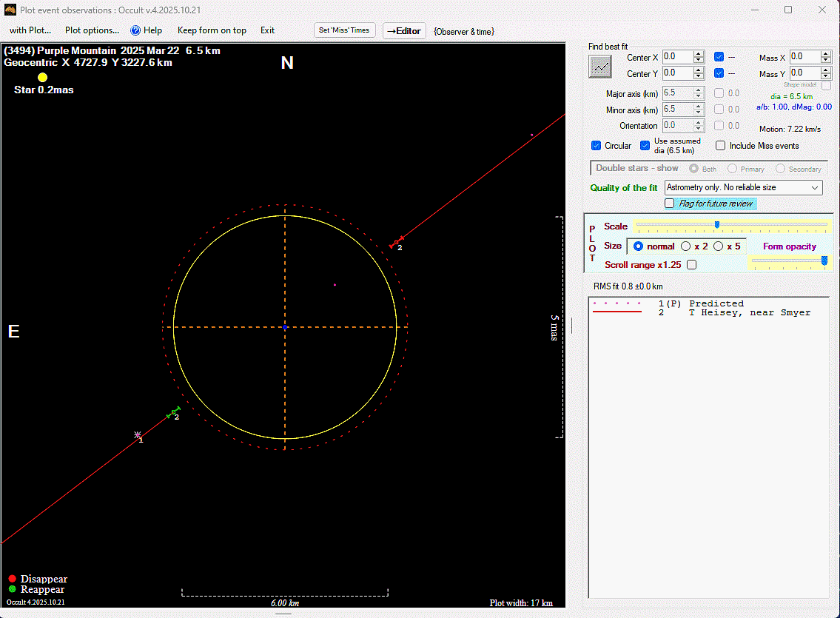The width and height of the screenshot is (840, 618).
Task: Open the with Plot... menu
Action: [x=30, y=30]
